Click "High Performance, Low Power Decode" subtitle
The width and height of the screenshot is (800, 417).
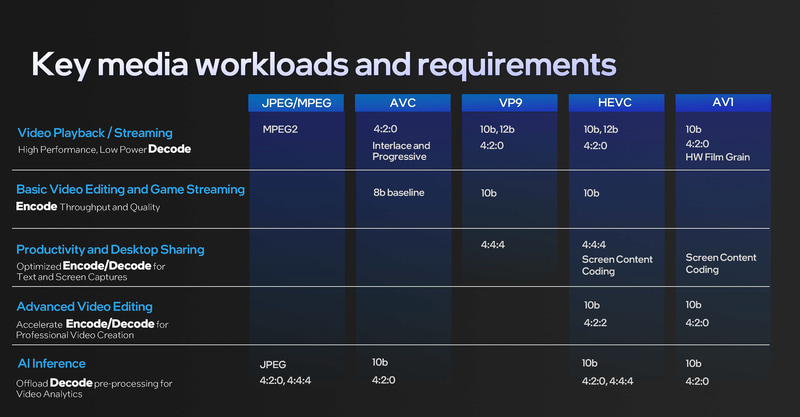point(105,149)
